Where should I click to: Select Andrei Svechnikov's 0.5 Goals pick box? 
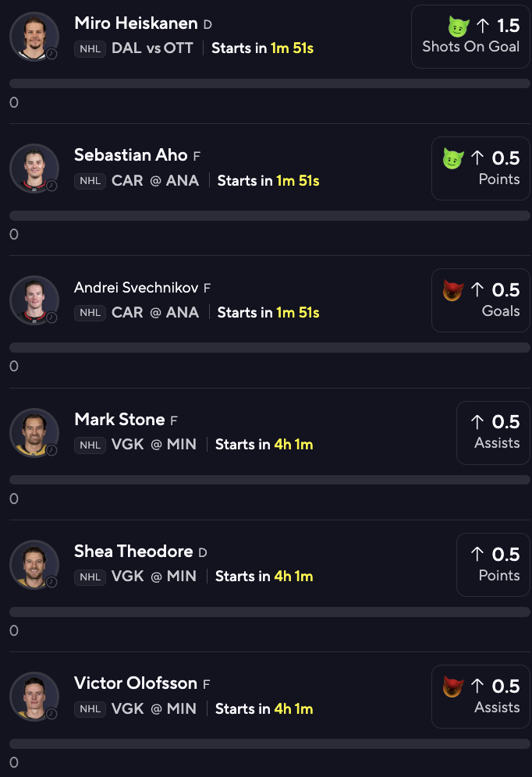point(481,300)
